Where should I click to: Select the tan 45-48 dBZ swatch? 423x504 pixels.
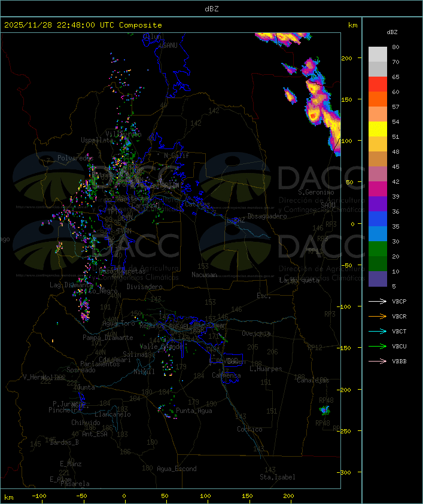click(378, 159)
